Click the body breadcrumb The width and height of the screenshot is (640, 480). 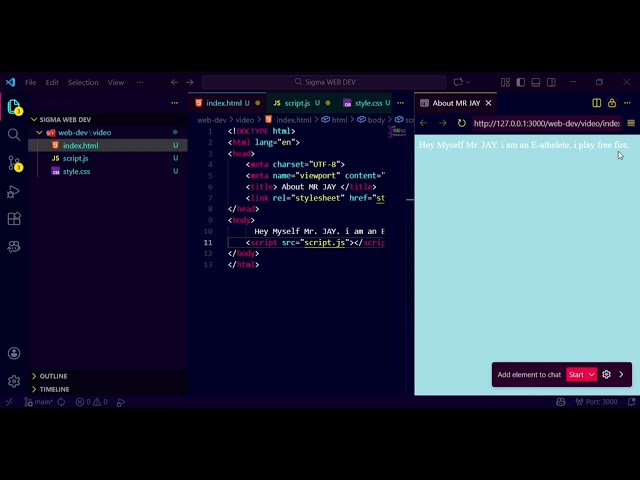coord(371,120)
